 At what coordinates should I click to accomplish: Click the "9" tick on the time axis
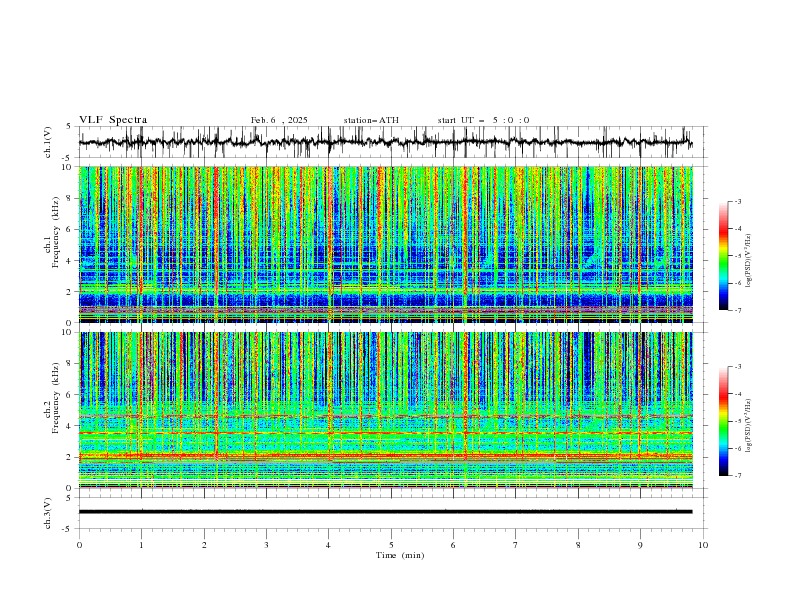coord(640,545)
